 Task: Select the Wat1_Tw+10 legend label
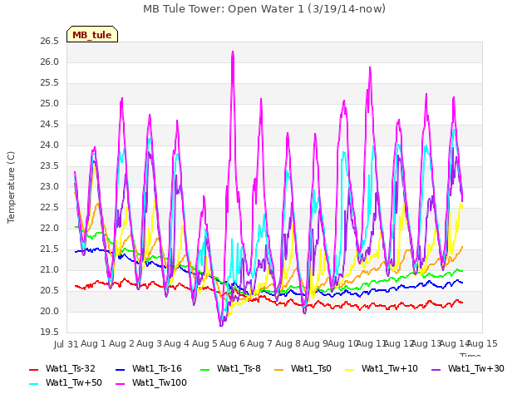pos(390,368)
